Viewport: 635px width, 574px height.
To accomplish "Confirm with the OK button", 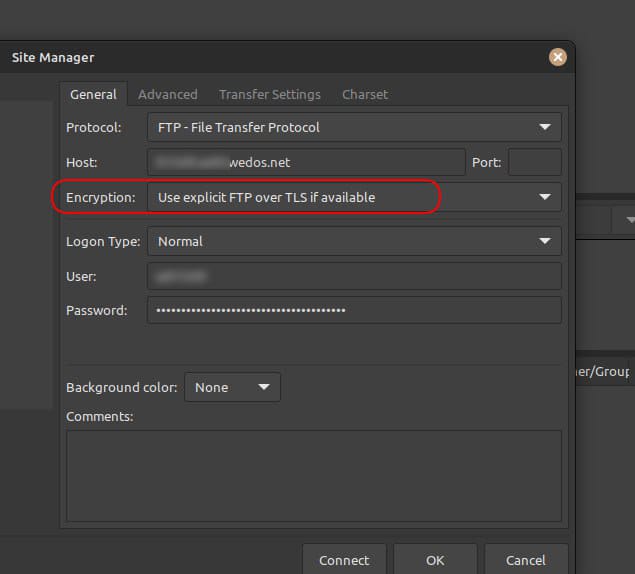I will [435, 560].
